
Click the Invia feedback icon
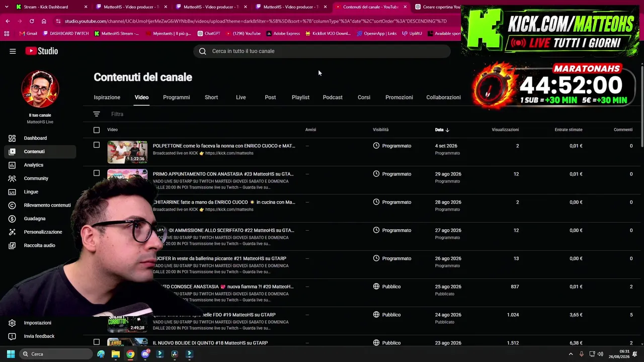tap(12, 336)
